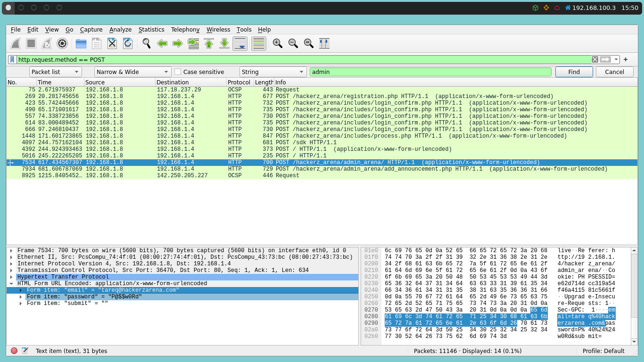Expand Form item "submit" node
Viewport: 644px width, 362px height.
pyautogui.click(x=20, y=304)
